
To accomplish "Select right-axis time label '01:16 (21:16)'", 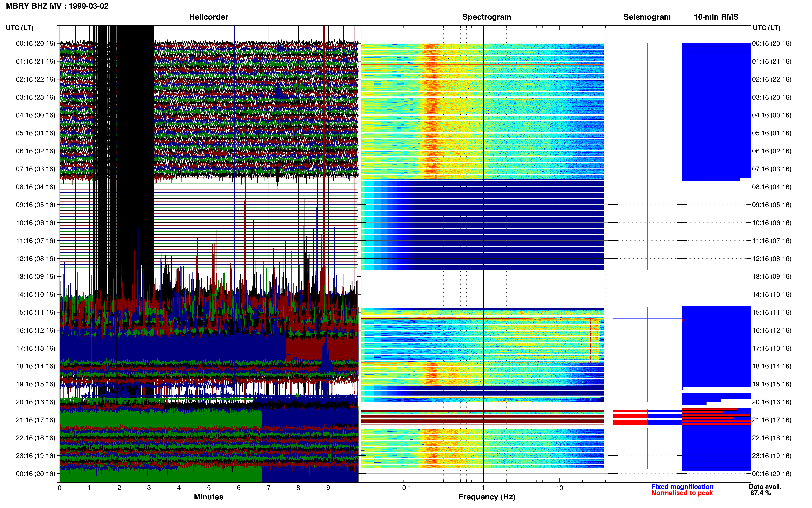I will 772,61.
